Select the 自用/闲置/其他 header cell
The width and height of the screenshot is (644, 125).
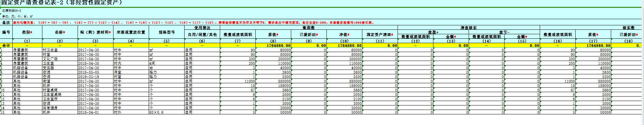pyautogui.click(x=202, y=35)
